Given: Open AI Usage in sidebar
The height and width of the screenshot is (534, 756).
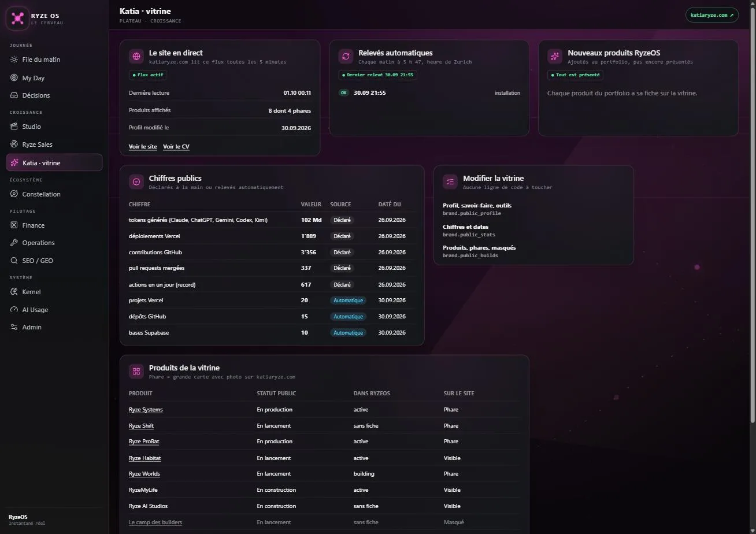Looking at the screenshot, I should [54, 310].
